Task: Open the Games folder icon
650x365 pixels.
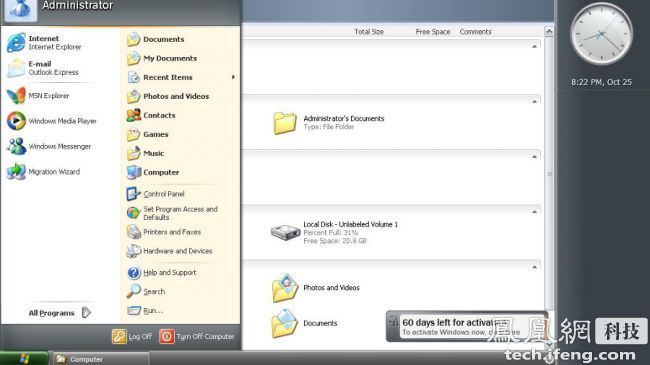Action: coord(133,134)
